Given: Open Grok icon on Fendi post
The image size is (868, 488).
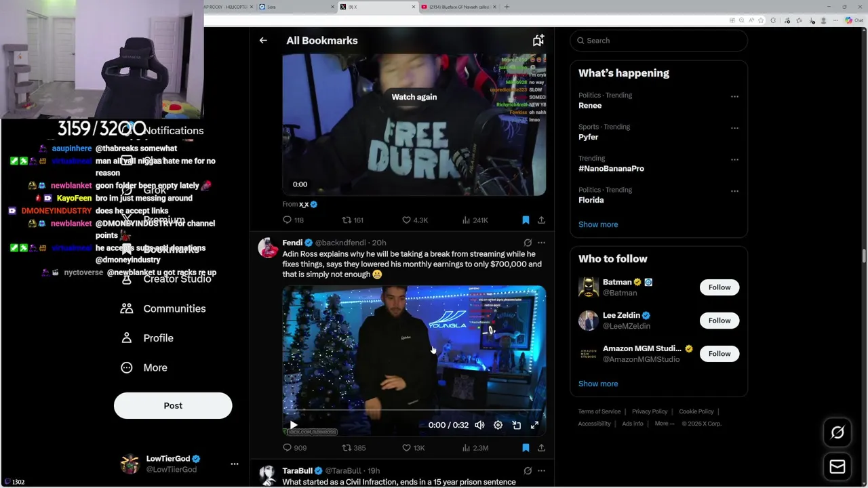Looking at the screenshot, I should pyautogui.click(x=528, y=243).
